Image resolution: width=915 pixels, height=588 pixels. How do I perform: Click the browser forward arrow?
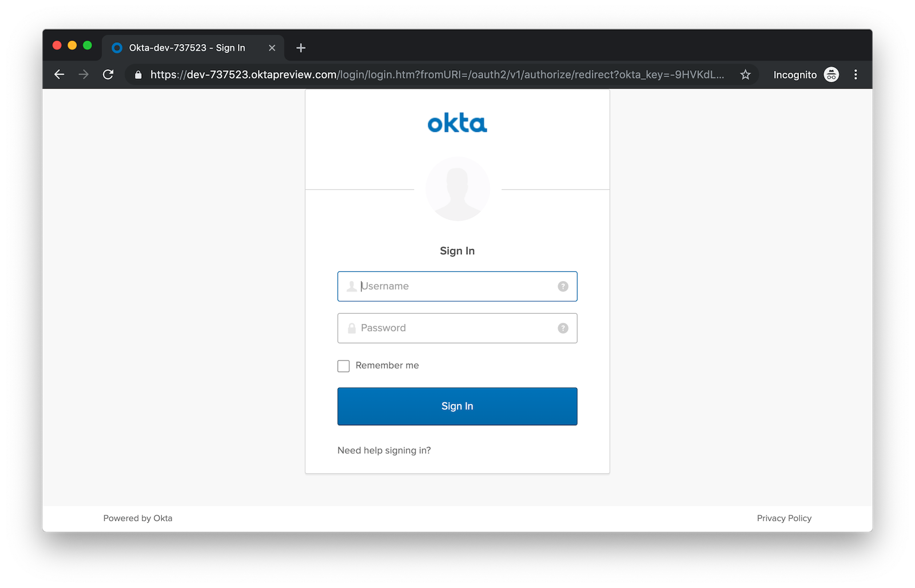(83, 74)
